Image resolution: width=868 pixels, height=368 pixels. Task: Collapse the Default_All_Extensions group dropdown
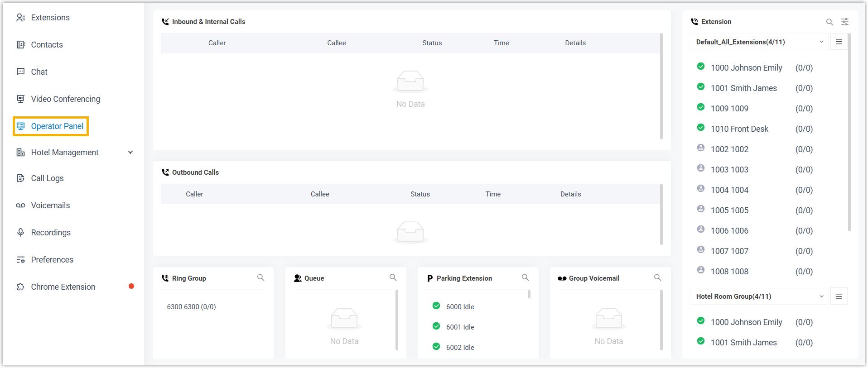pos(821,42)
